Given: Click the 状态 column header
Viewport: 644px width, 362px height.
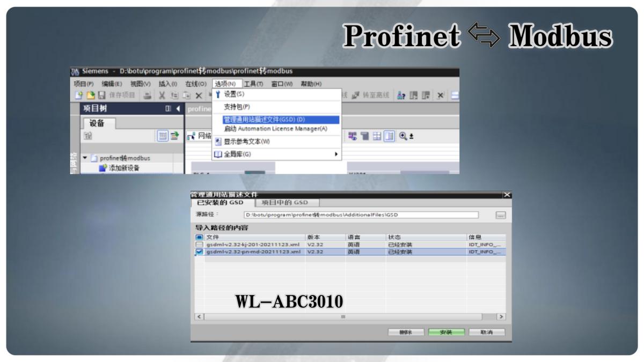Looking at the screenshot, I should point(426,237).
